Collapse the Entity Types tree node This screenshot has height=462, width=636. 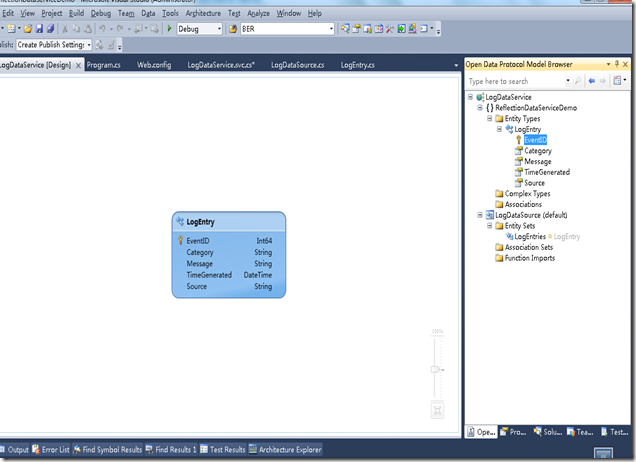(490, 119)
